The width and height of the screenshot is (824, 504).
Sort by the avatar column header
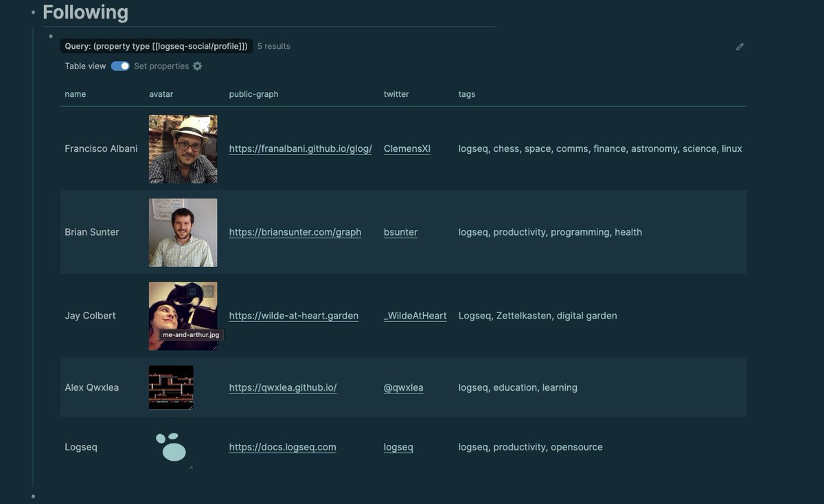click(x=161, y=94)
